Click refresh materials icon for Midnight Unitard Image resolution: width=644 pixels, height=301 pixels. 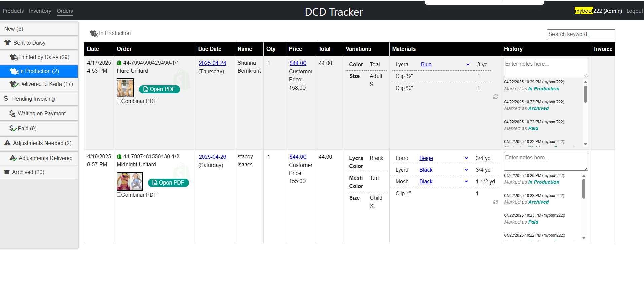(x=495, y=202)
